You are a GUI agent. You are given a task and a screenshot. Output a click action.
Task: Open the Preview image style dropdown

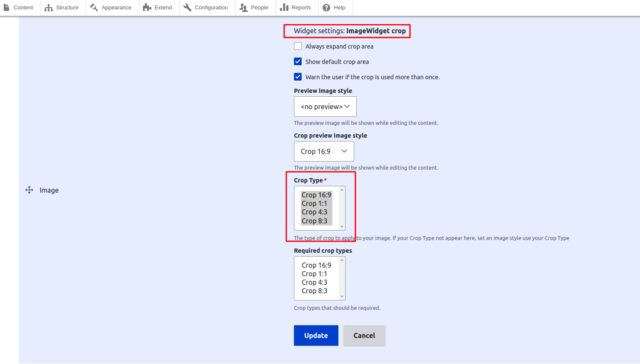[325, 106]
